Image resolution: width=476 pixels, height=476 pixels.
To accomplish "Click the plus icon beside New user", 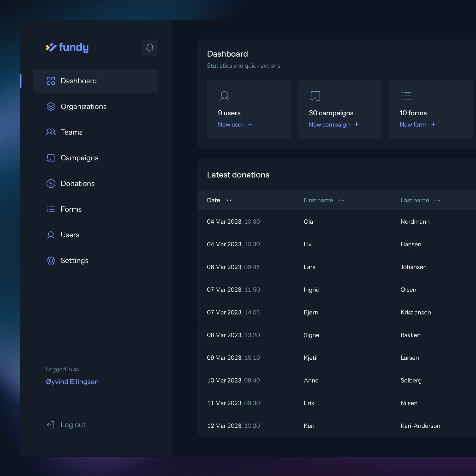I will tap(250, 124).
